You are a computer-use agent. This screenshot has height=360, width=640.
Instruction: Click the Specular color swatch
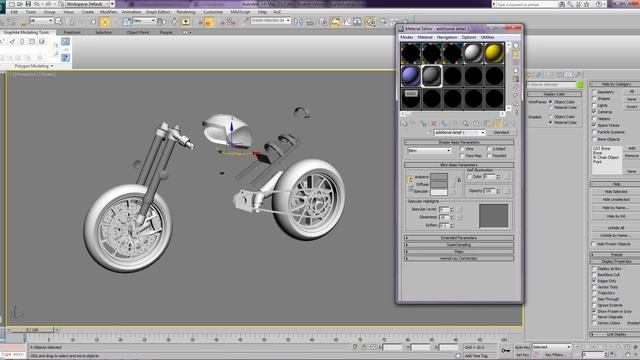[x=439, y=192]
